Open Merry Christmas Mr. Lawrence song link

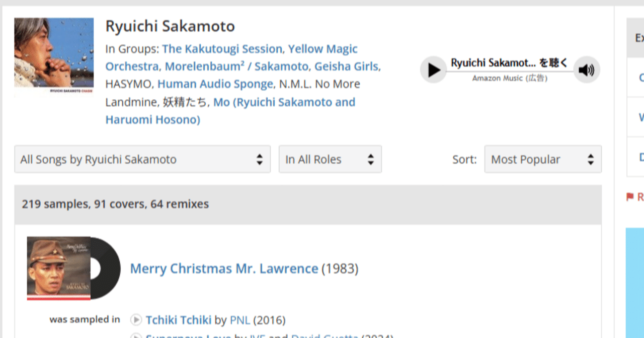tap(224, 268)
